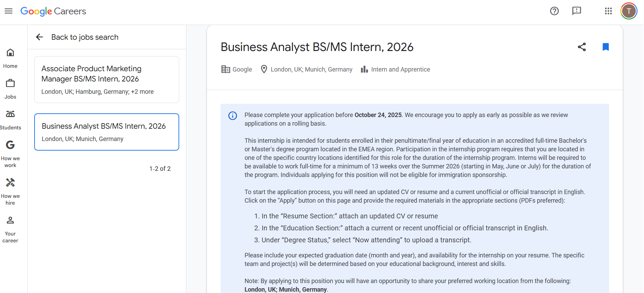Click the send feedback icon
This screenshot has height=293, width=644.
(x=577, y=11)
